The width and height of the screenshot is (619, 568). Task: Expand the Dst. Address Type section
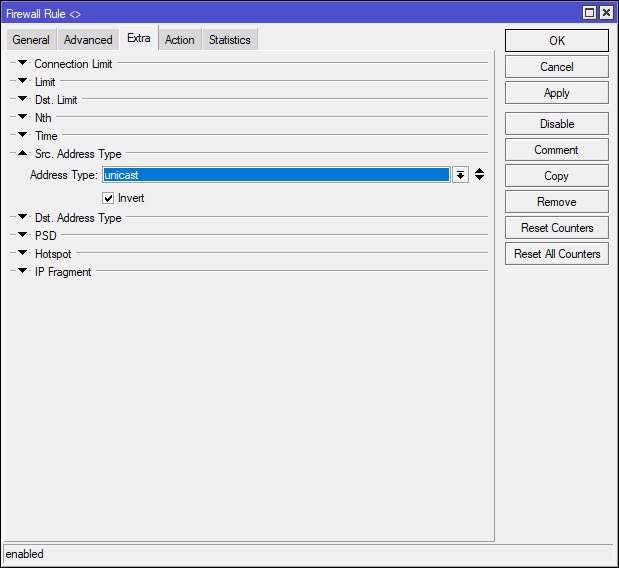23,217
